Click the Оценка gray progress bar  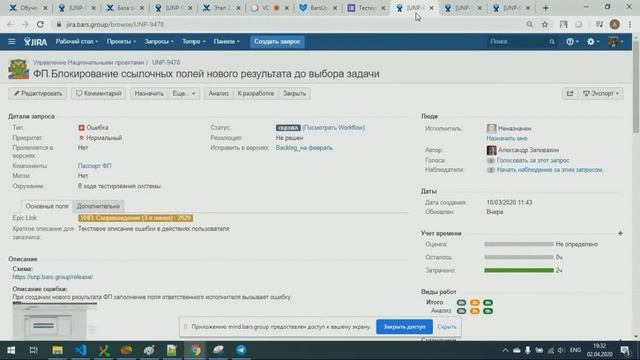pos(519,244)
